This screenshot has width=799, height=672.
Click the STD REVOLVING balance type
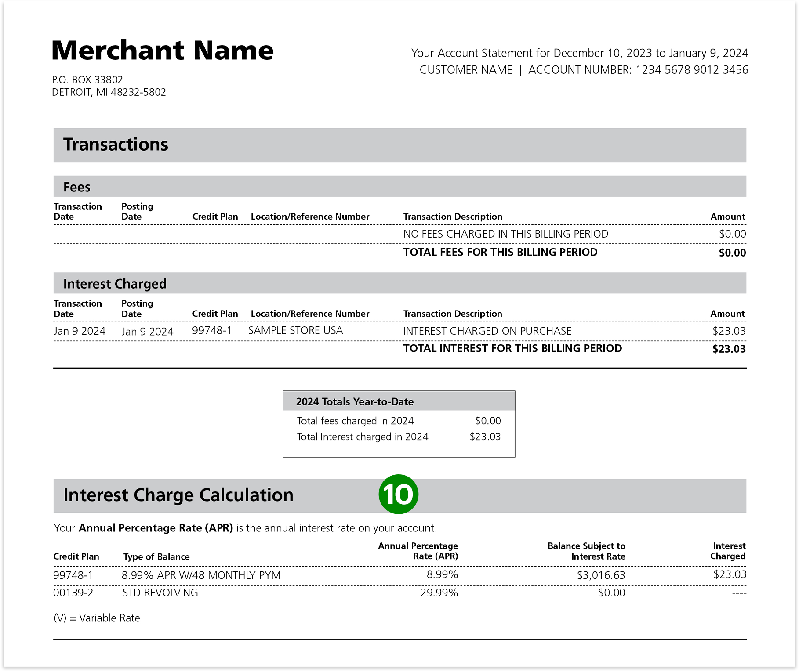point(160,593)
